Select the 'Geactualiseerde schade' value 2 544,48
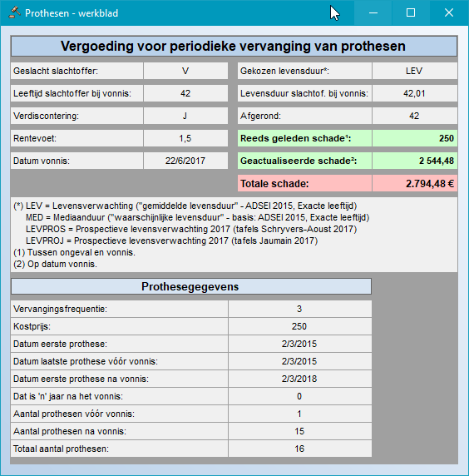 tap(415, 161)
